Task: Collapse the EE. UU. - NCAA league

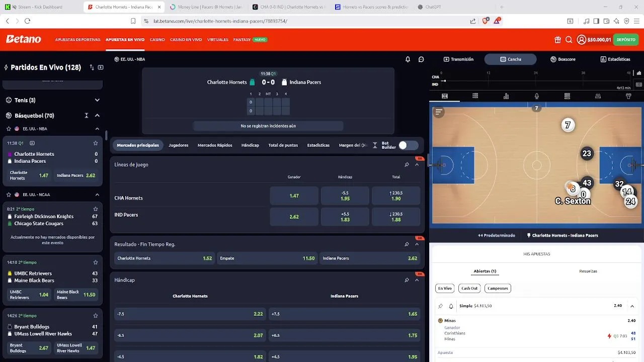Action: [x=97, y=195]
